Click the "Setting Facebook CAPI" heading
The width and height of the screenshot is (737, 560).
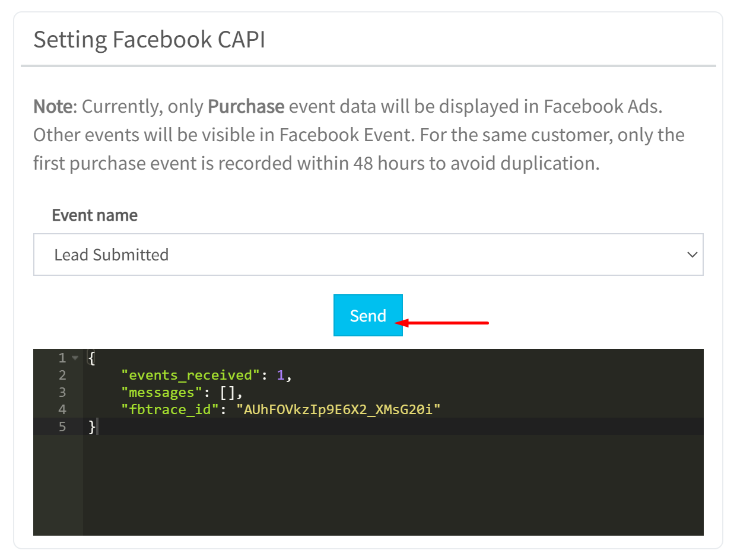[x=150, y=40]
